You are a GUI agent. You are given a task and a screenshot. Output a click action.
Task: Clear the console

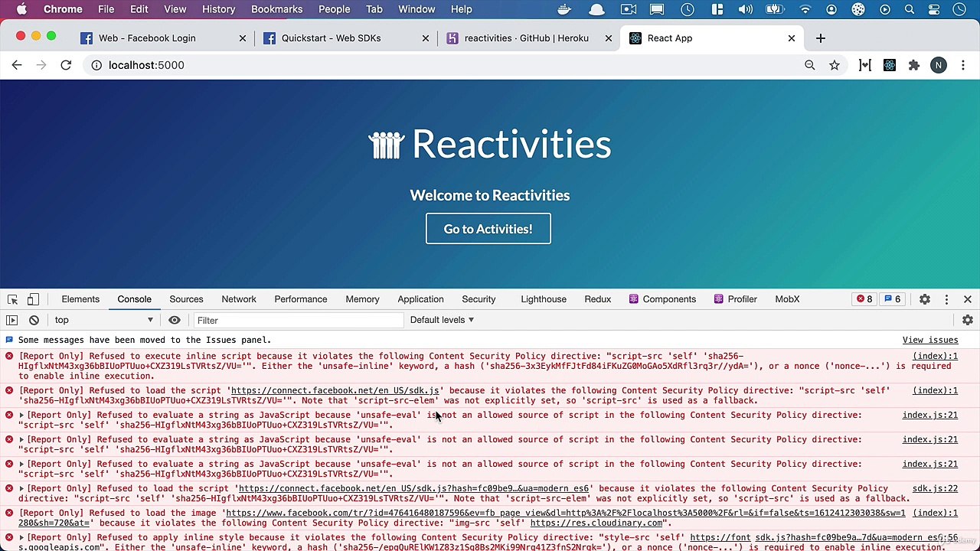[x=34, y=320]
